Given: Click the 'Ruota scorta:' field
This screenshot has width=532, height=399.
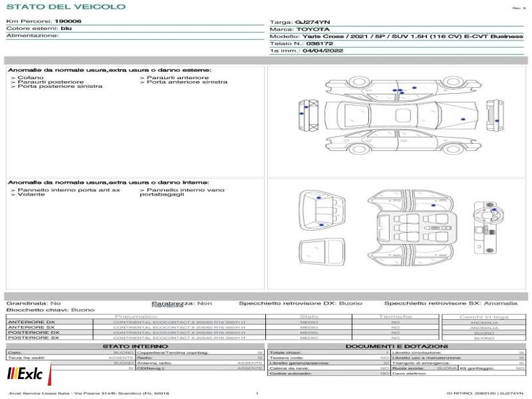Looking at the screenshot, I should pos(424,368).
